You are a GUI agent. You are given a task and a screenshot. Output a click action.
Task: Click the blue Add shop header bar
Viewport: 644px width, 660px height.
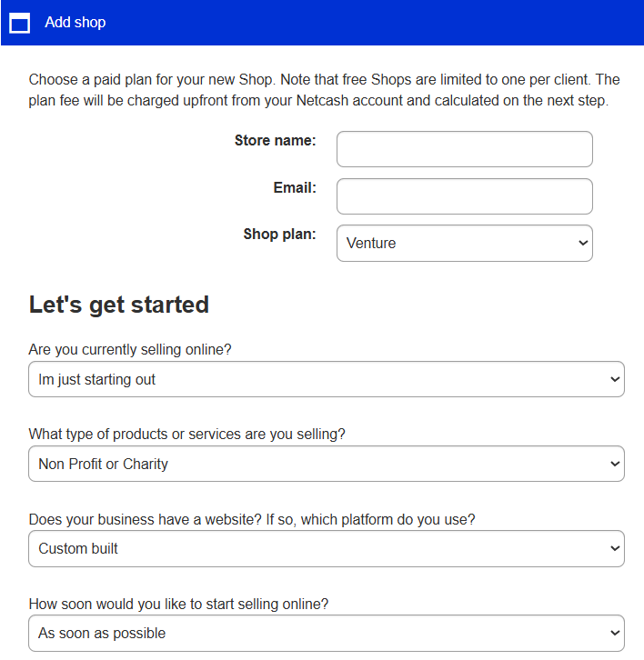click(x=364, y=23)
